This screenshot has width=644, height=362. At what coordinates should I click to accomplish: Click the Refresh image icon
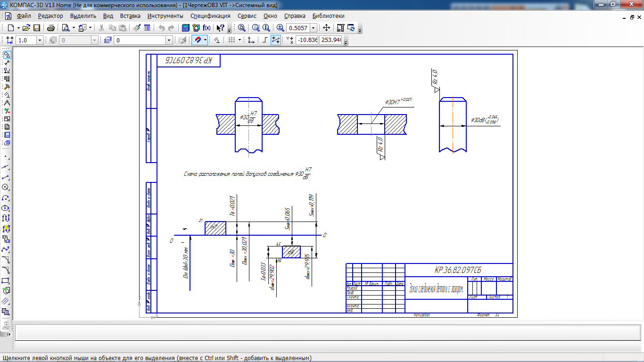(351, 28)
